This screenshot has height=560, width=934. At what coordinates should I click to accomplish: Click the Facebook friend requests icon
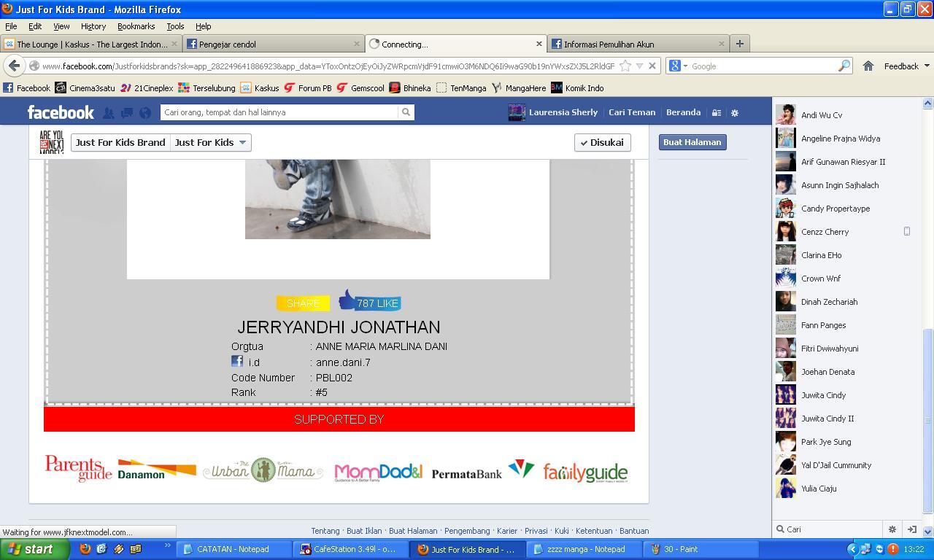click(108, 113)
